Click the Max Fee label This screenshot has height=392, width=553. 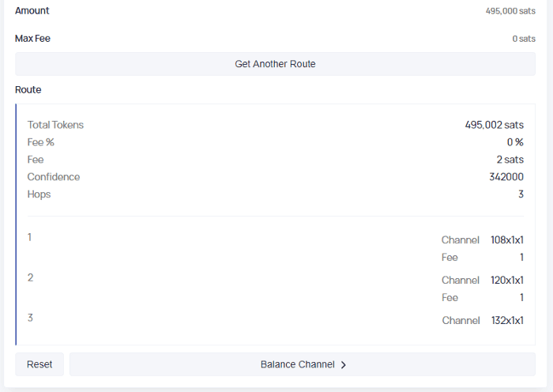click(33, 38)
